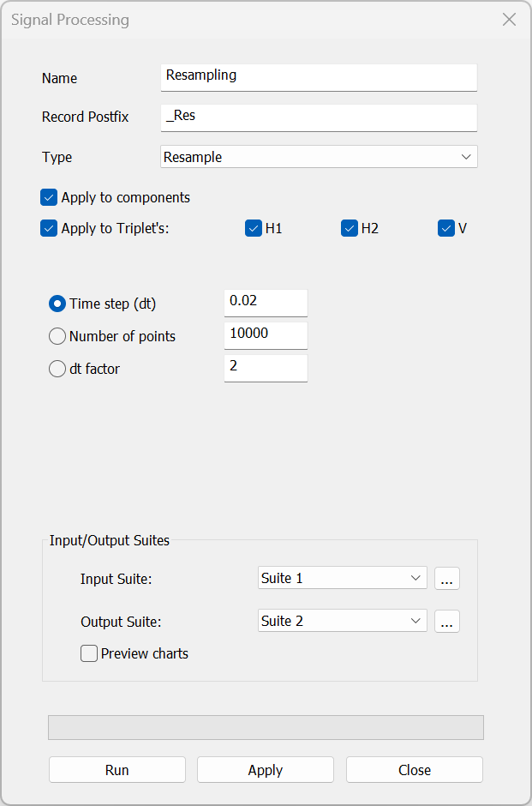Toggle the Apply to Triplet's checkbox

[49, 229]
